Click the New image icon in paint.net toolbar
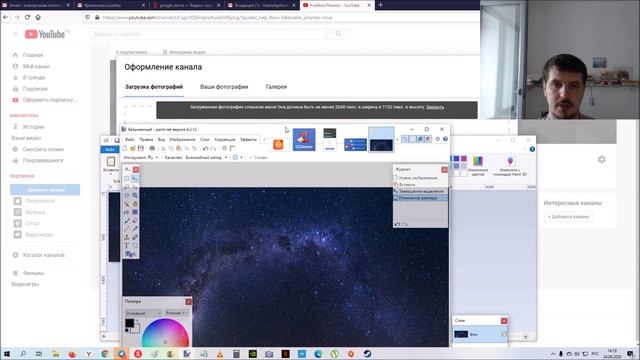This screenshot has height=360, width=640. (125, 148)
